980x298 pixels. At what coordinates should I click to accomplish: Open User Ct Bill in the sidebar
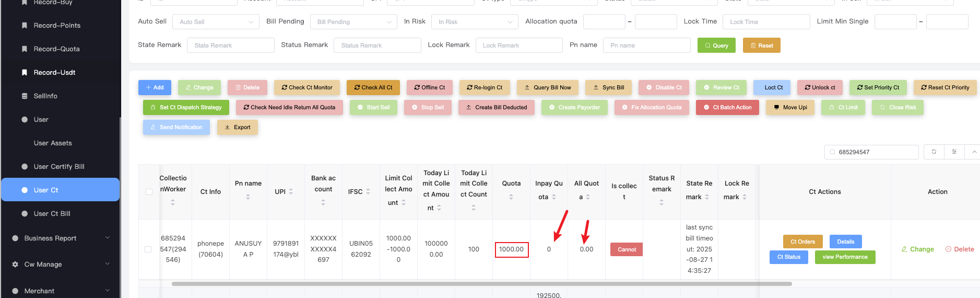[52, 214]
